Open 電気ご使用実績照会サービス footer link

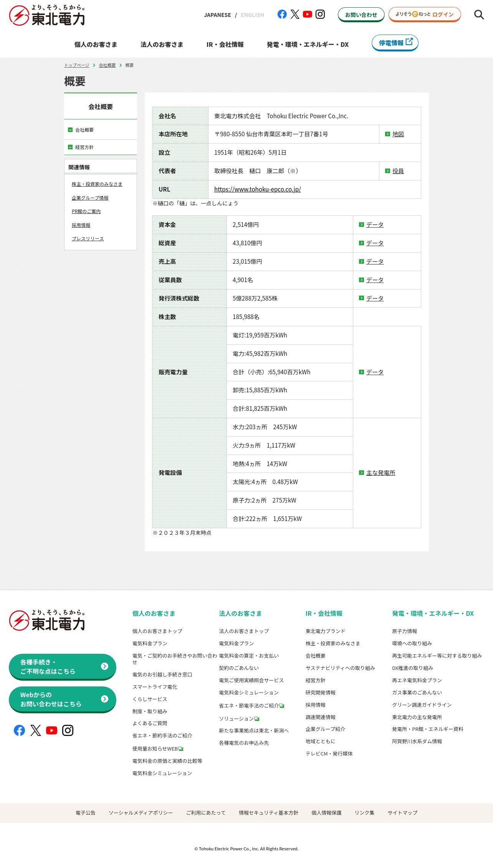coord(251,680)
